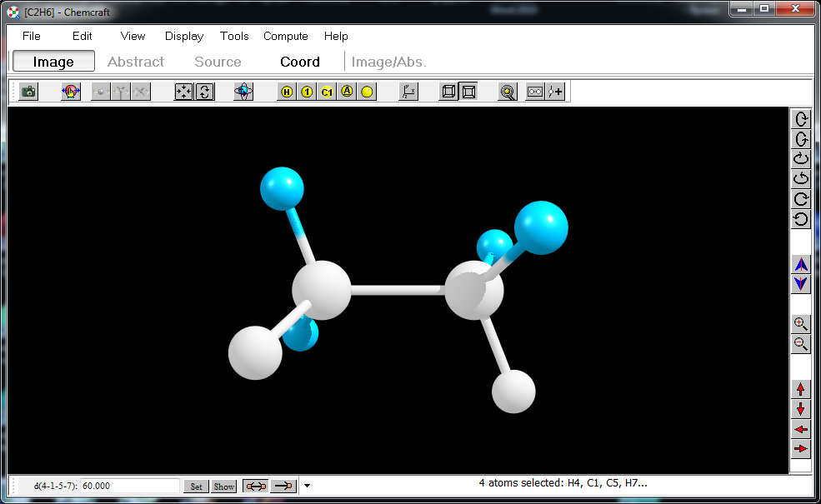Viewport: 821px width, 504px height.
Task: Toggle the 'H' hydrogen labels button
Action: pyautogui.click(x=287, y=92)
